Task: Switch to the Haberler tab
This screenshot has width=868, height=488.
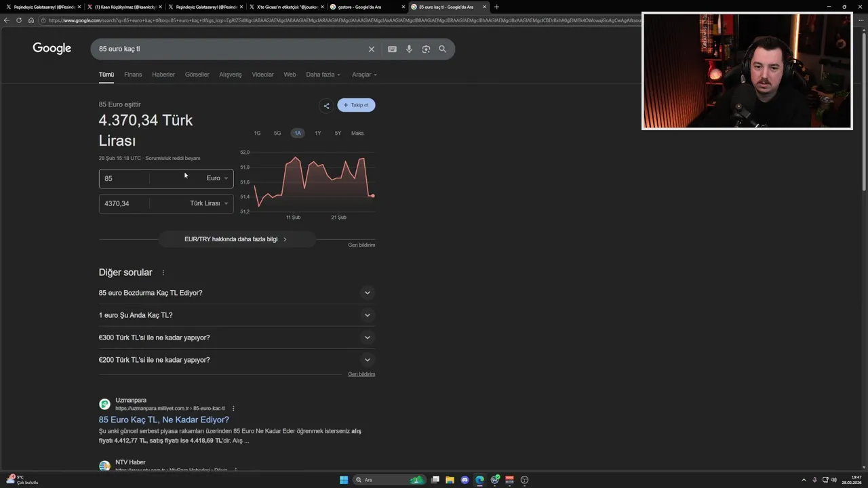Action: pos(163,75)
